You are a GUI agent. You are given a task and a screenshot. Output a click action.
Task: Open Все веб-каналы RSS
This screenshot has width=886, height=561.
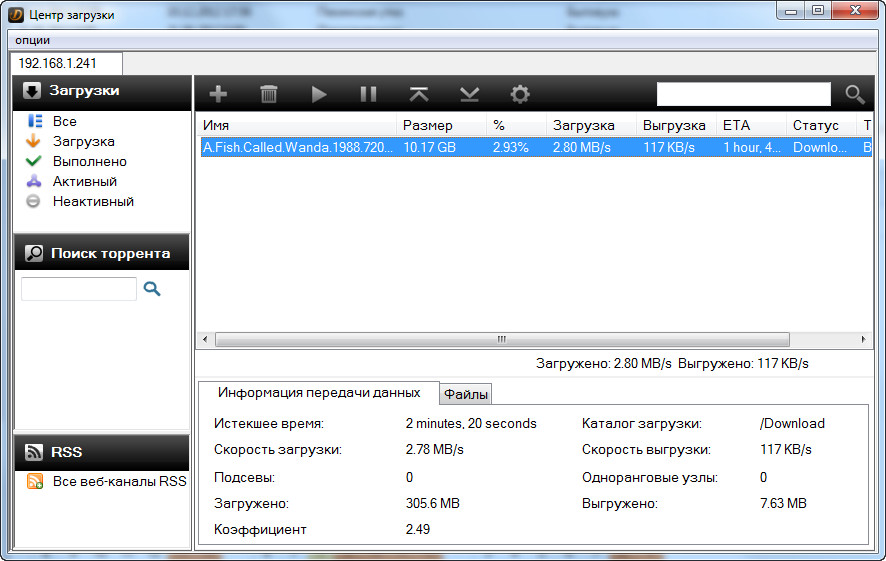tap(118, 481)
